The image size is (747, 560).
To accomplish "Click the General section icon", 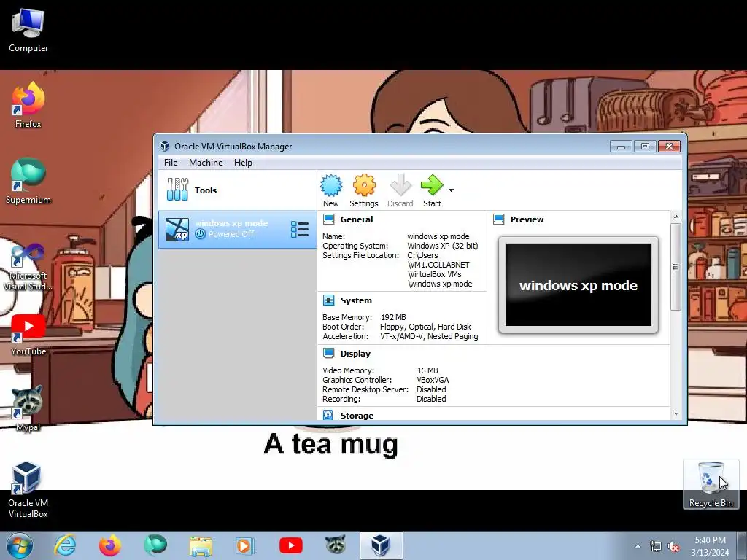I will [x=329, y=219].
